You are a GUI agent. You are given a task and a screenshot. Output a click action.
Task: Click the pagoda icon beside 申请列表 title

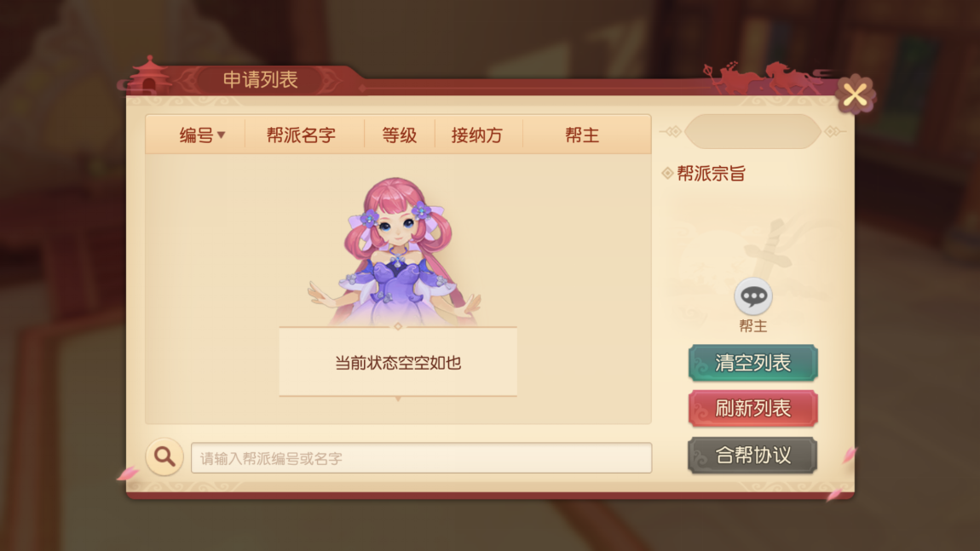(149, 74)
